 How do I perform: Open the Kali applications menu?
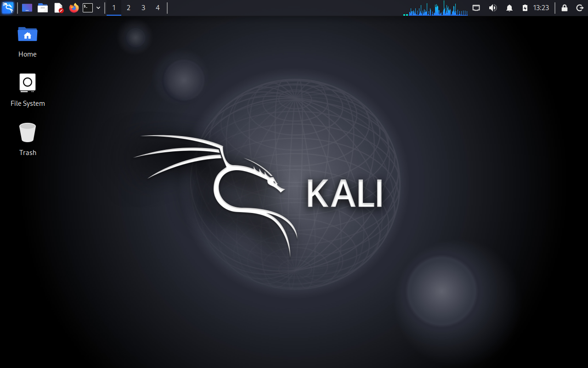(8, 8)
